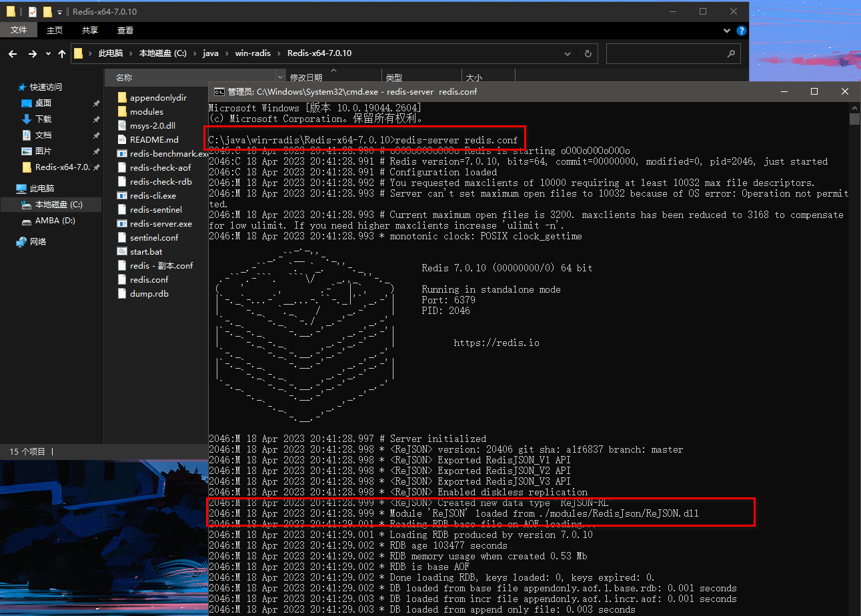Refresh the Explorer folder view
Viewport: 861px width, 616px height.
pos(588,54)
